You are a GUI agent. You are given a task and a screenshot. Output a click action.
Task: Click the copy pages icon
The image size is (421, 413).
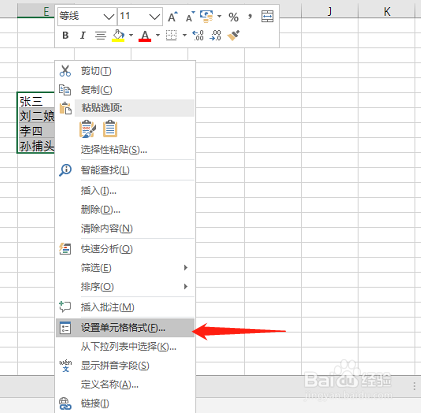pyautogui.click(x=65, y=90)
